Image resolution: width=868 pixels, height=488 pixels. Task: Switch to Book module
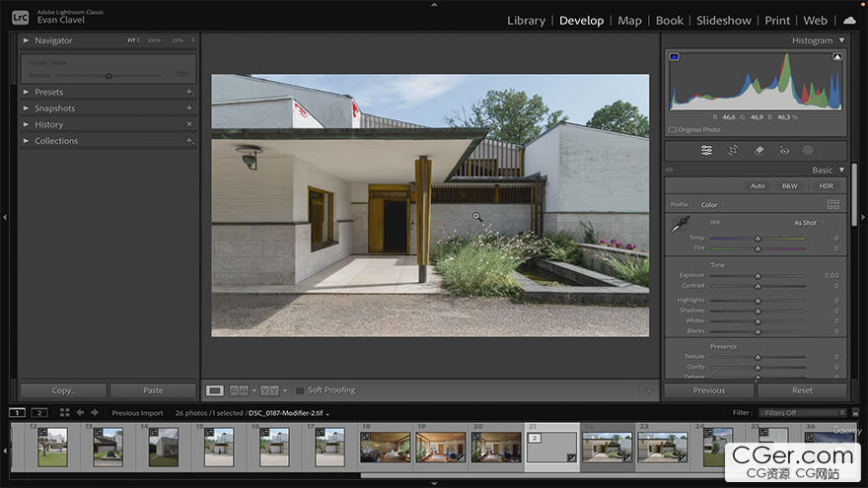[x=670, y=21]
